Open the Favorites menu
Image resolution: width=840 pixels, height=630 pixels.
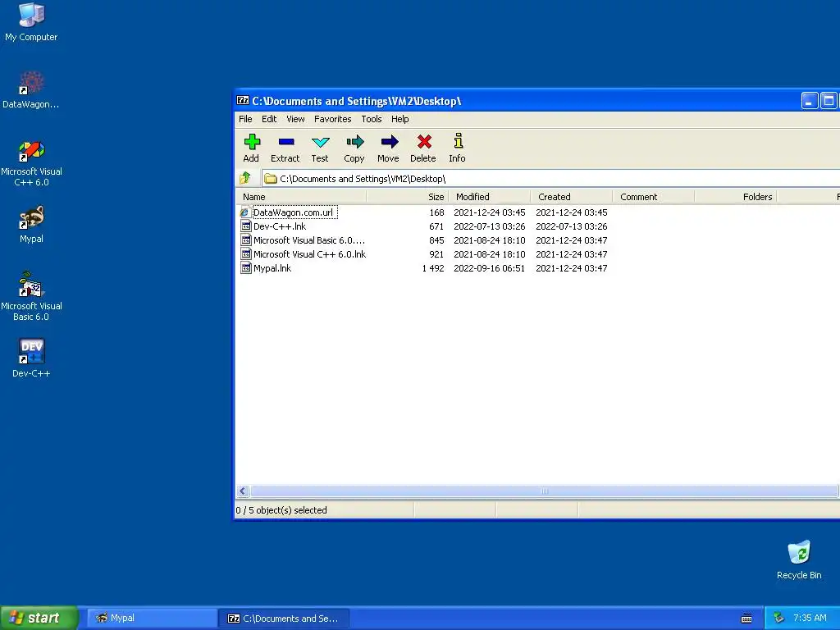333,119
